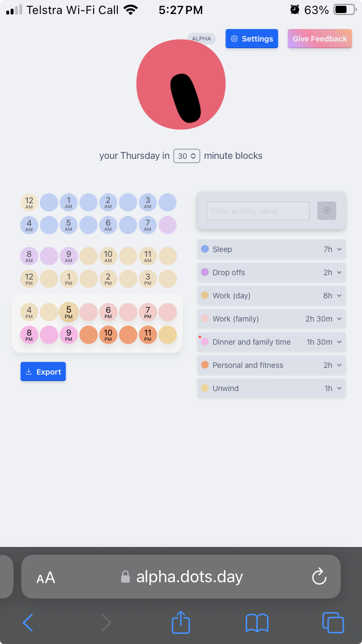
Task: Expand the Sleep activity chevron
Action: click(339, 249)
